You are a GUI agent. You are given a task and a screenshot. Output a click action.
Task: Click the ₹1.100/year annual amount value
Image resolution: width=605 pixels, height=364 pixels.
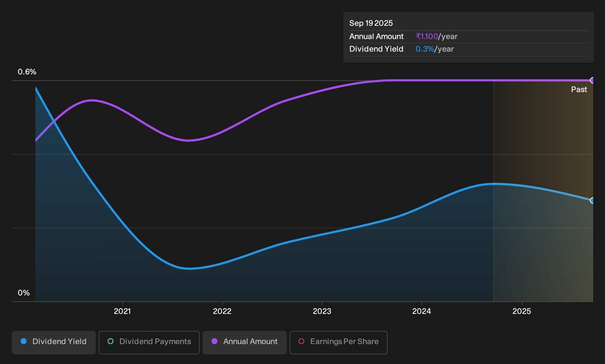(437, 36)
